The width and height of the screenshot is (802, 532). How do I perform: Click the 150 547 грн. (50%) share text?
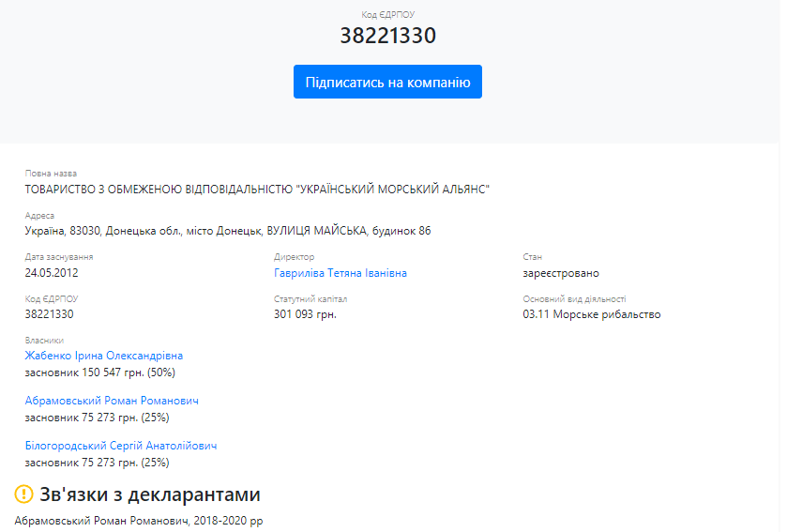[x=100, y=372]
